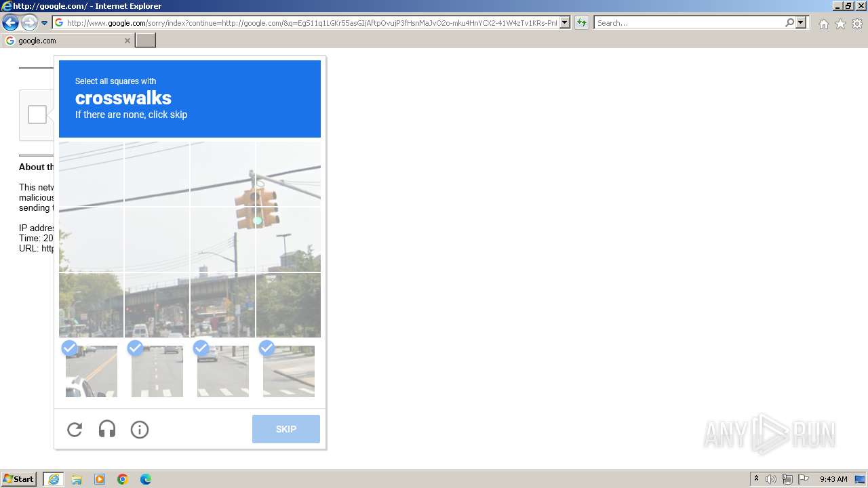
Task: Click the taskbar clock showing 9:43 AM
Action: (x=833, y=479)
